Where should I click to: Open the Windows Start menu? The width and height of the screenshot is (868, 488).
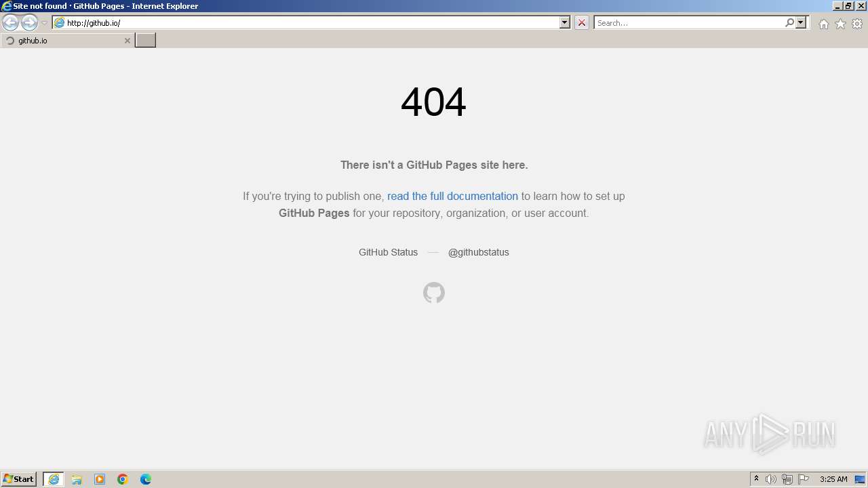pos(19,479)
